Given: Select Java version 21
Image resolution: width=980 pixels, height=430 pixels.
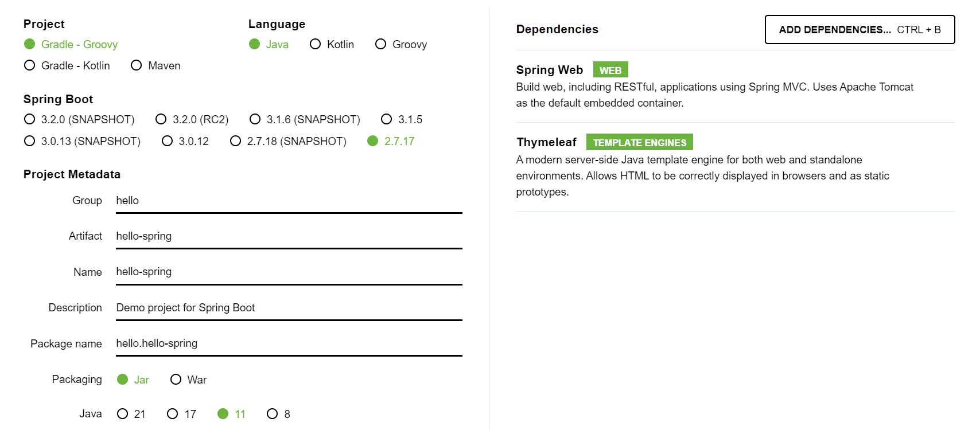Looking at the screenshot, I should (123, 414).
